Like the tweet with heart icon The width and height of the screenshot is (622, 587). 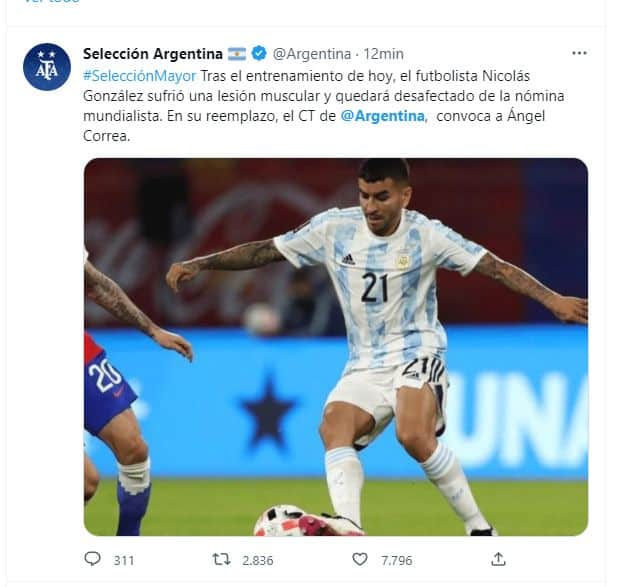pos(360,560)
